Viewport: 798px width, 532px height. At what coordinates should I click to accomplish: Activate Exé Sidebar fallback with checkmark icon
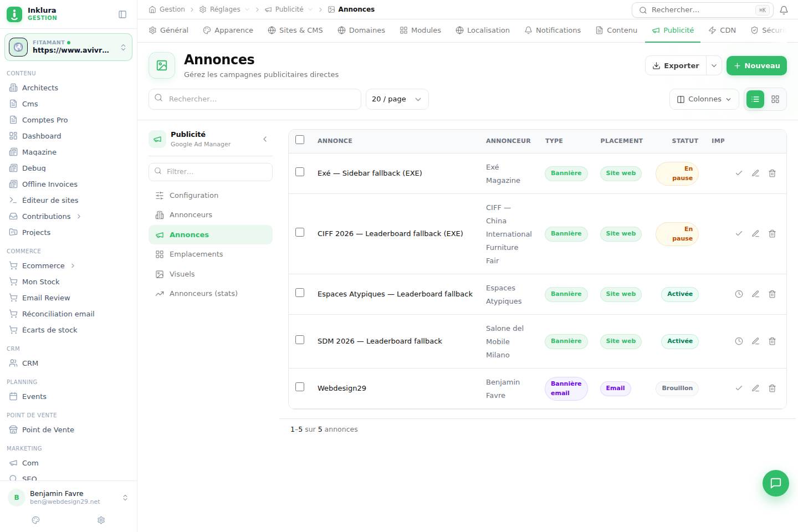click(739, 173)
